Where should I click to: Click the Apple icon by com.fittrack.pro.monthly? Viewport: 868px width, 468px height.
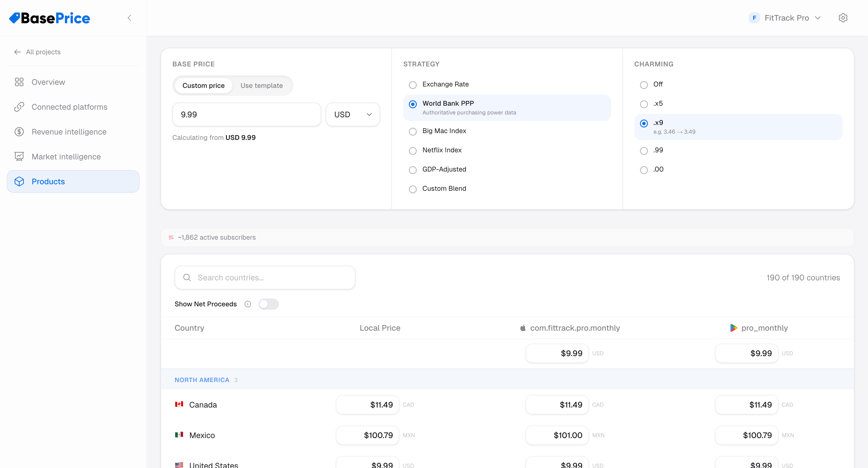(523, 328)
